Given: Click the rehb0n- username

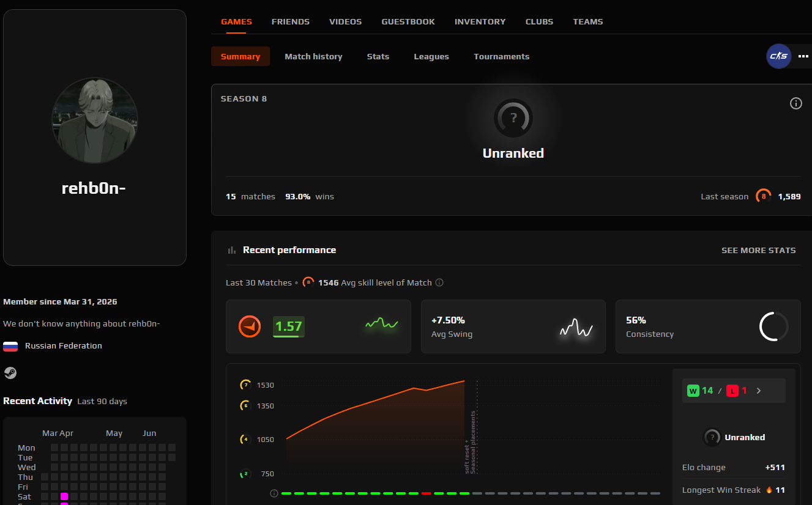Looking at the screenshot, I should point(94,188).
